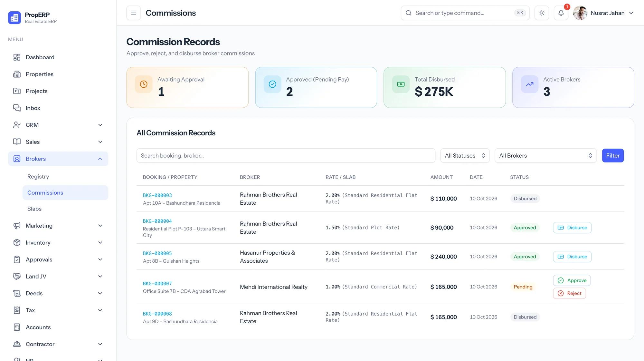Image resolution: width=644 pixels, height=361 pixels.
Task: Click the Deeds scroll icon
Action: tap(17, 293)
